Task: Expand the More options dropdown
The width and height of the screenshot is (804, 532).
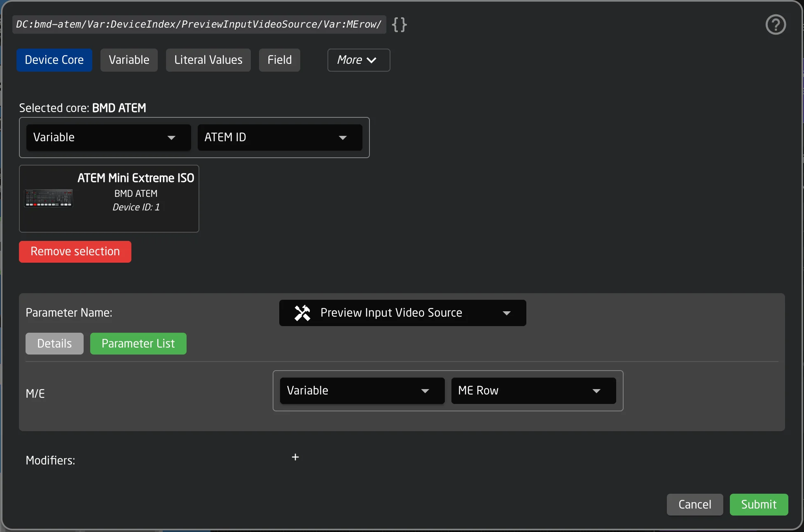Action: click(358, 60)
